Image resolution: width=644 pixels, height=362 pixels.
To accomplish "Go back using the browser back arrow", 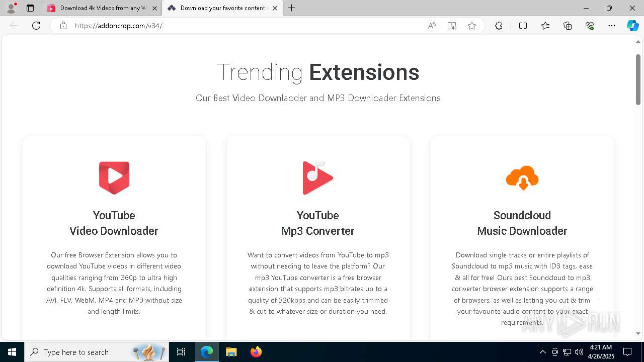I will coord(14,26).
